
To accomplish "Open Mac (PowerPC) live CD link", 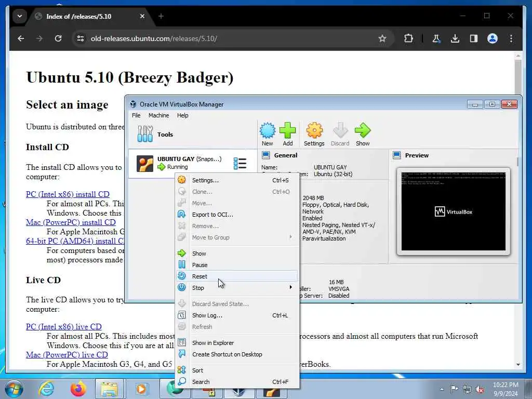I will [67, 354].
